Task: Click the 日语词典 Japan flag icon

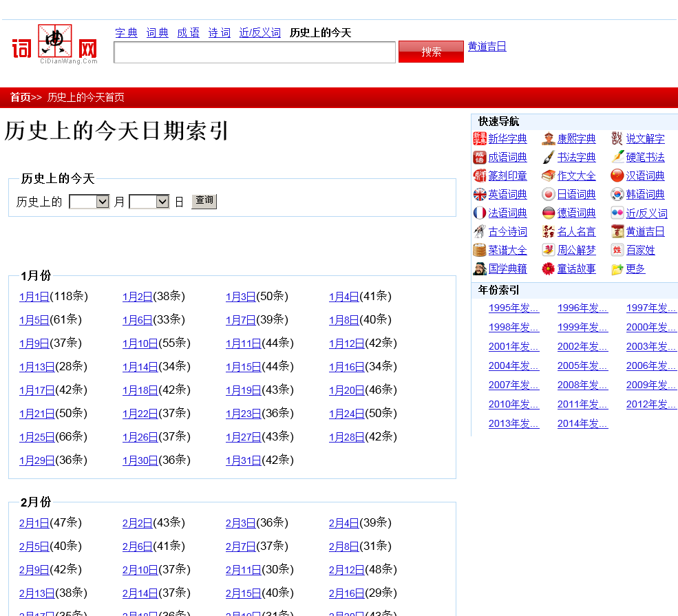Action: [549, 195]
